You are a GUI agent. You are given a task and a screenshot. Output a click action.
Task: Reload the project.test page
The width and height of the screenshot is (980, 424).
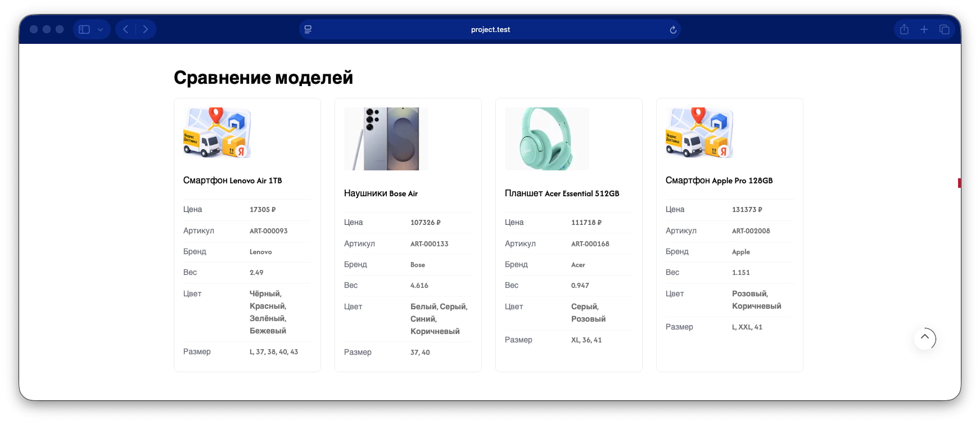point(673,30)
